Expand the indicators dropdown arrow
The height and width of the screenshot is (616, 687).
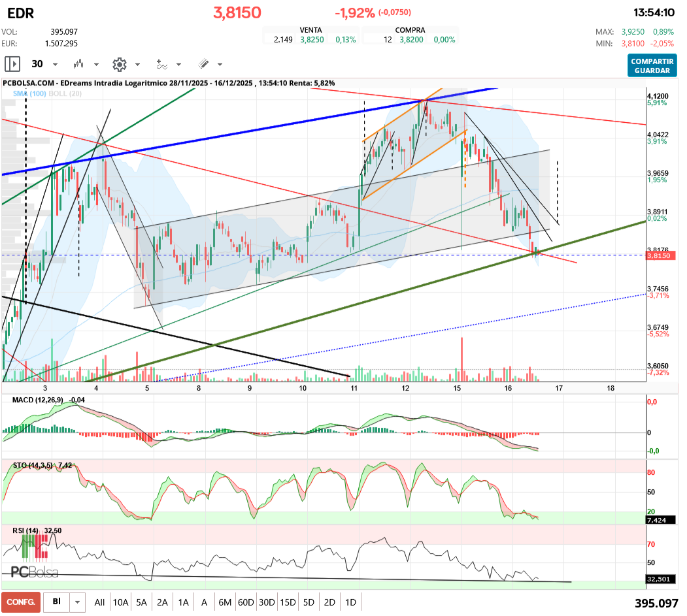[x=178, y=65]
